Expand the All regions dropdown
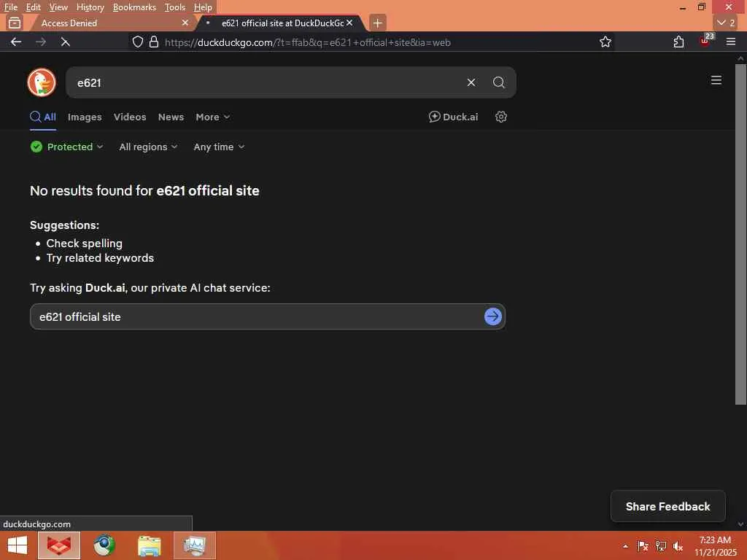Image resolution: width=747 pixels, height=560 pixels. [x=148, y=147]
